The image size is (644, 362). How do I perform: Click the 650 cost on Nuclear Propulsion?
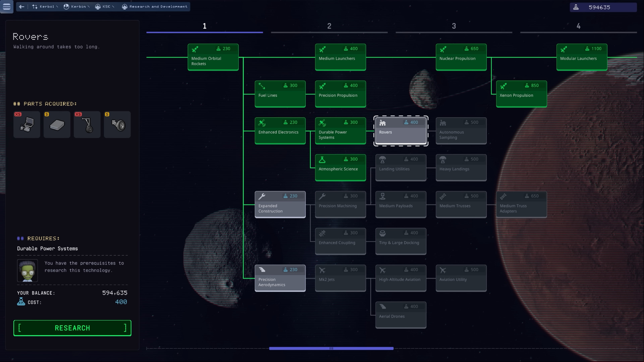(474, 49)
